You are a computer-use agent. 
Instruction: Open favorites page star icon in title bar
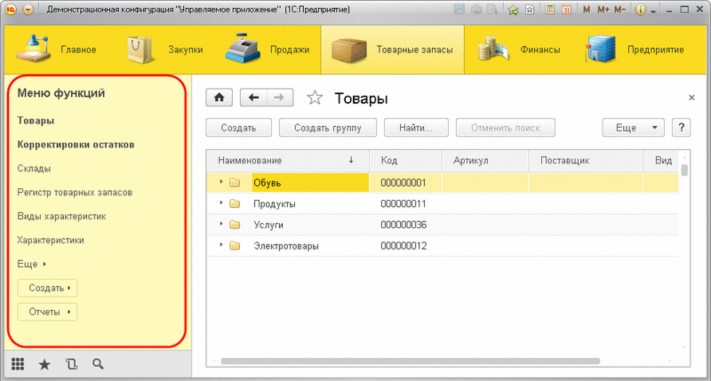click(x=529, y=10)
